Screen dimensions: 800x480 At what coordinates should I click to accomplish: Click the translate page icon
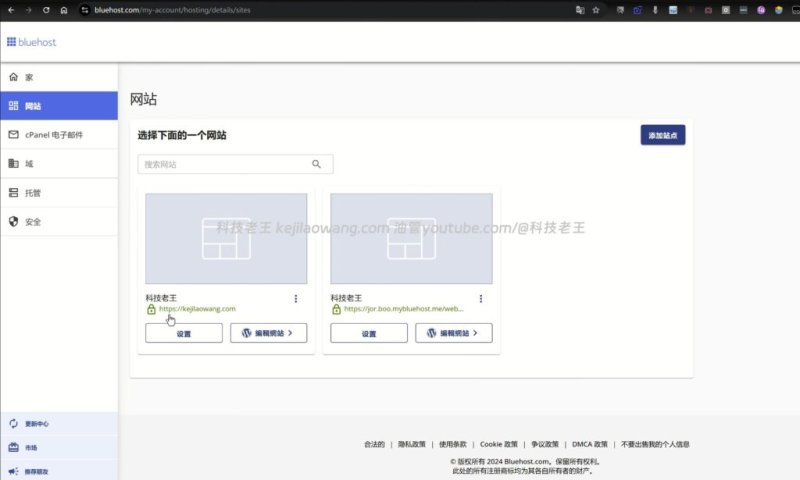[580, 10]
